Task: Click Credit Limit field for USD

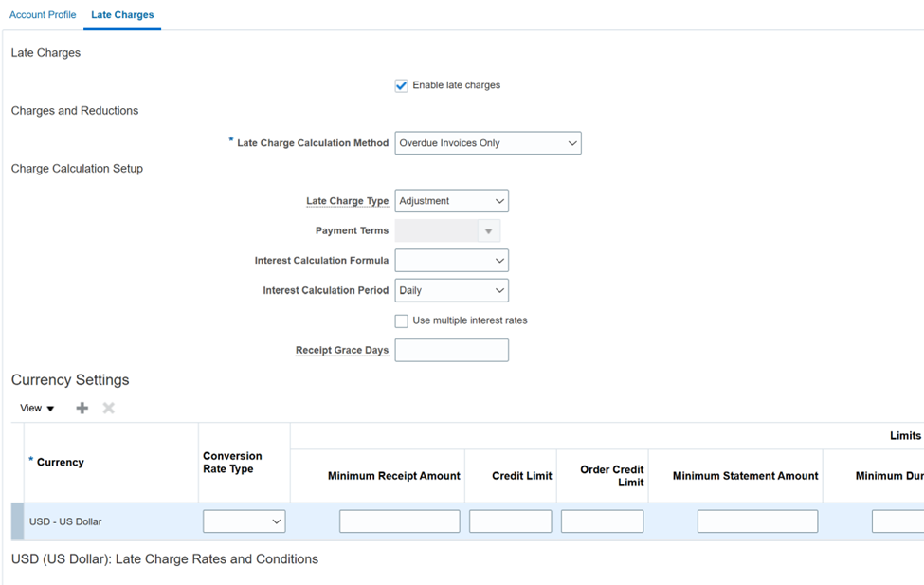Action: (510, 521)
